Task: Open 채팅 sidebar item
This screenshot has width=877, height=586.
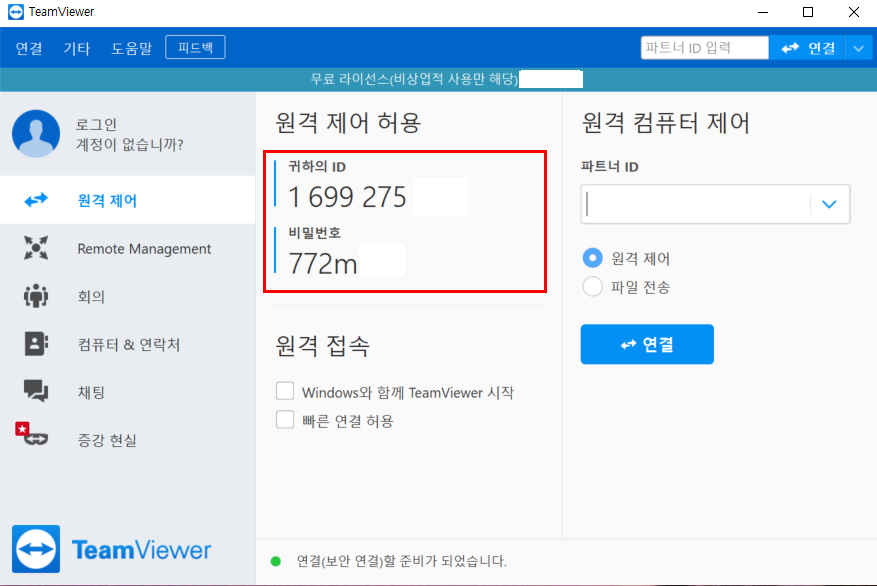Action: [128, 392]
